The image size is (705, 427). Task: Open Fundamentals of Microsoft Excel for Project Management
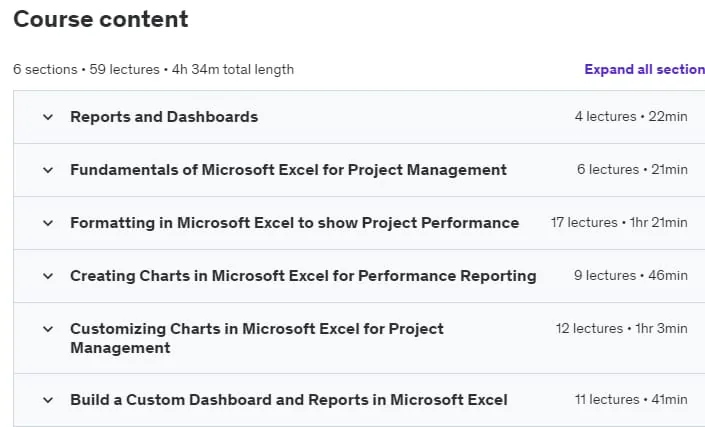pyautogui.click(x=289, y=170)
